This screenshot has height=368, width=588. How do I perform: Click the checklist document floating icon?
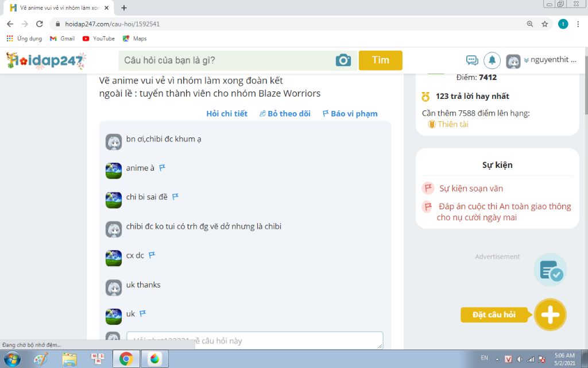pos(550,270)
